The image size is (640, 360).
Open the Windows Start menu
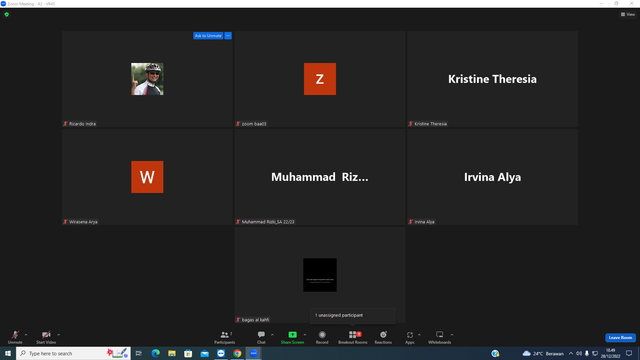(x=8, y=353)
